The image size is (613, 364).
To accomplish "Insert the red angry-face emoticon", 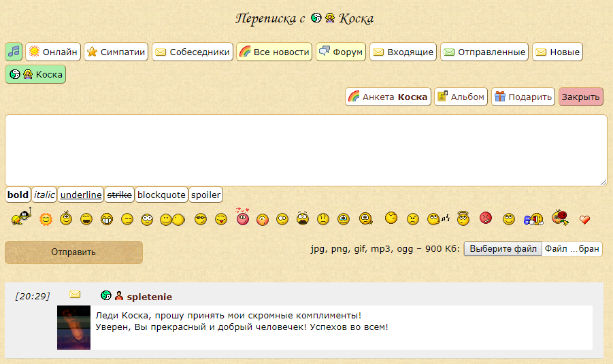I will [485, 218].
